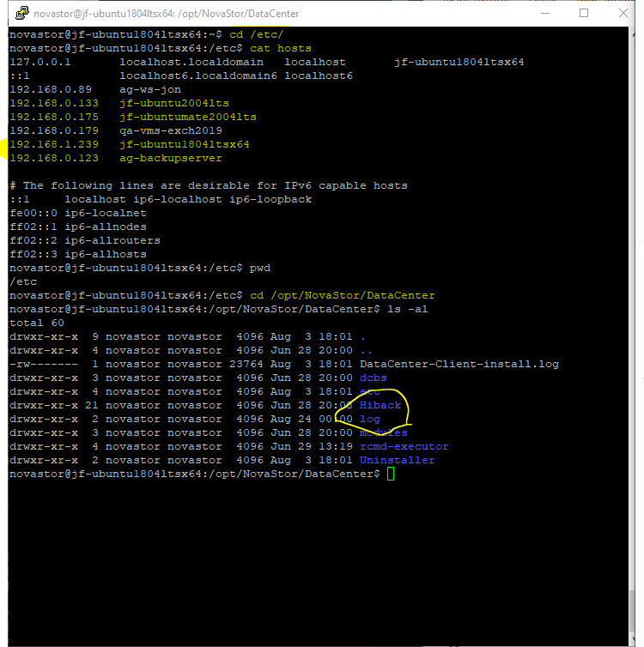Click the hostname 'qa-vms-exch2019'
Image resolution: width=644 pixels, height=647 pixels.
point(171,130)
